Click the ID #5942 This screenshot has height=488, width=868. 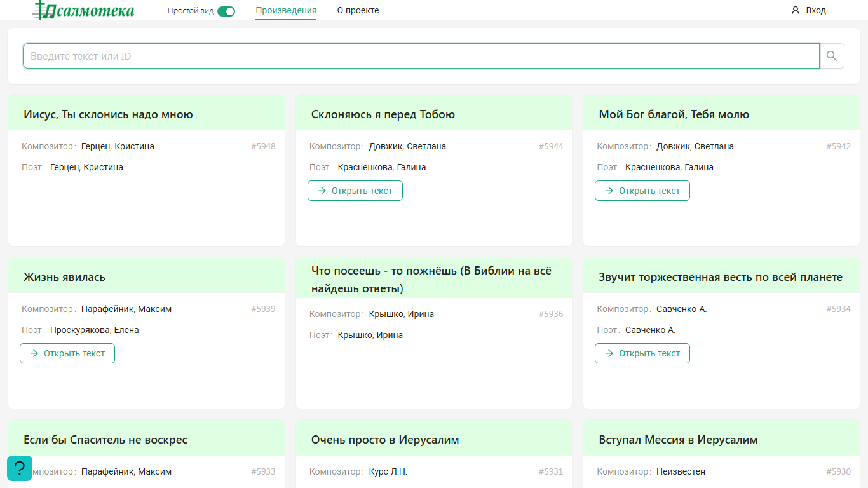point(838,146)
